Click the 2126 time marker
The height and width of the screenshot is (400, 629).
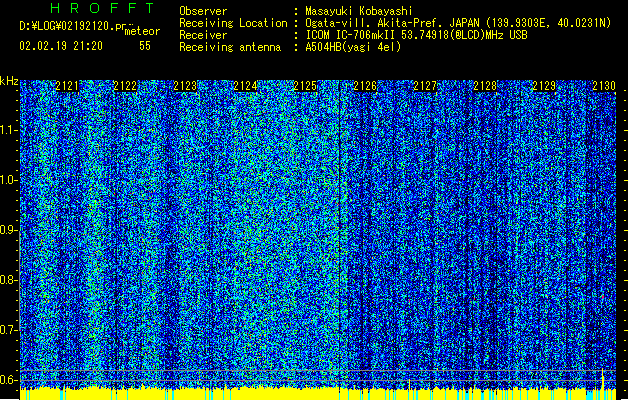[365, 86]
